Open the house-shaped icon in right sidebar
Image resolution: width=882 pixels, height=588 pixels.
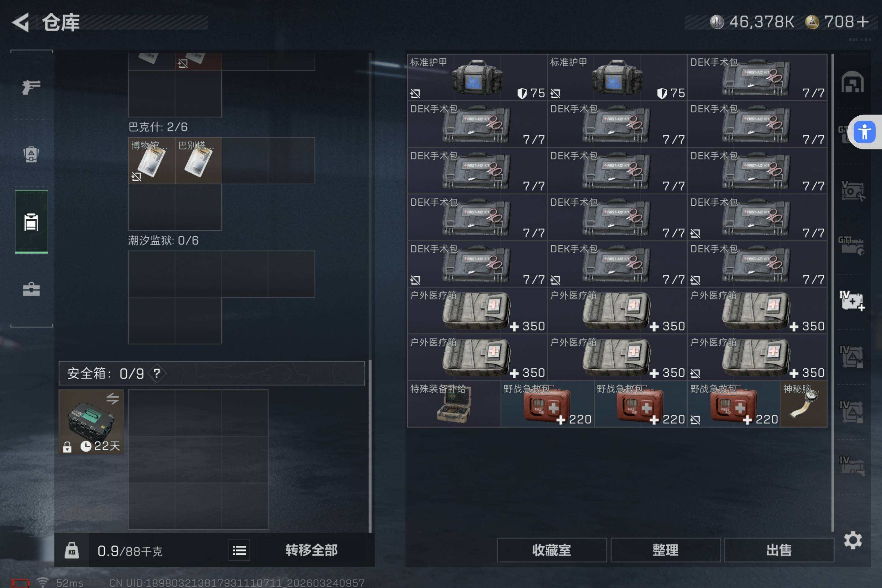852,82
